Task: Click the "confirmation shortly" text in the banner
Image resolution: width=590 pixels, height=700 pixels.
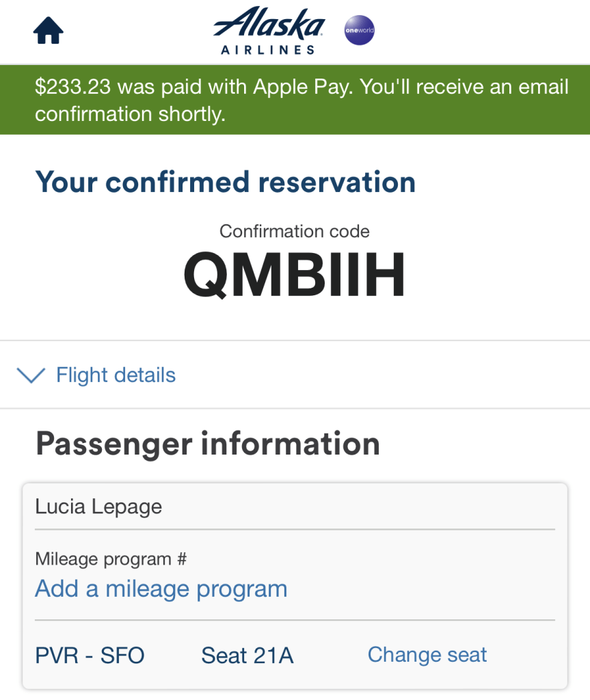Action: 130,113
